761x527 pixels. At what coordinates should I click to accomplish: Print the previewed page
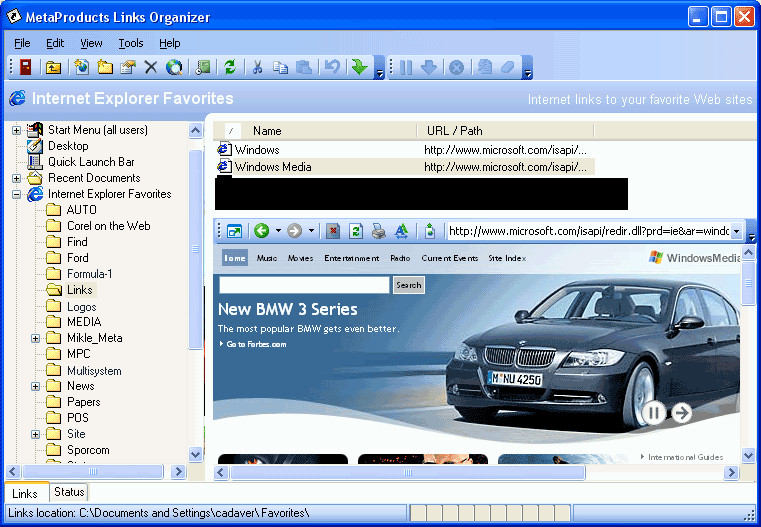pyautogui.click(x=379, y=231)
